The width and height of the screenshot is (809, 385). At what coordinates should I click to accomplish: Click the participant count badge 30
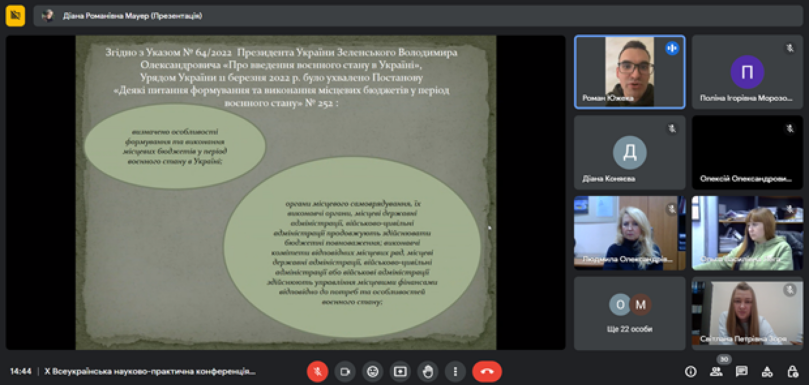point(723,360)
